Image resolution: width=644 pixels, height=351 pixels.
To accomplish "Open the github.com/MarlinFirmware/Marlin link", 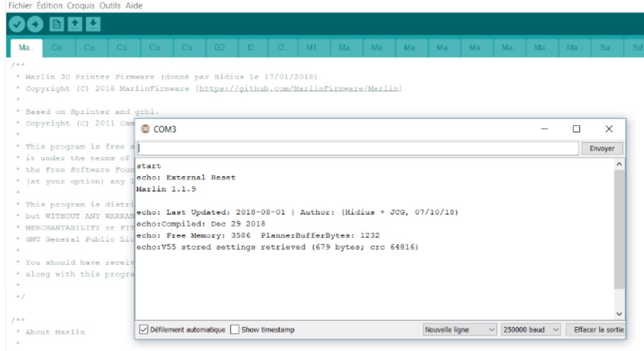I will point(300,88).
